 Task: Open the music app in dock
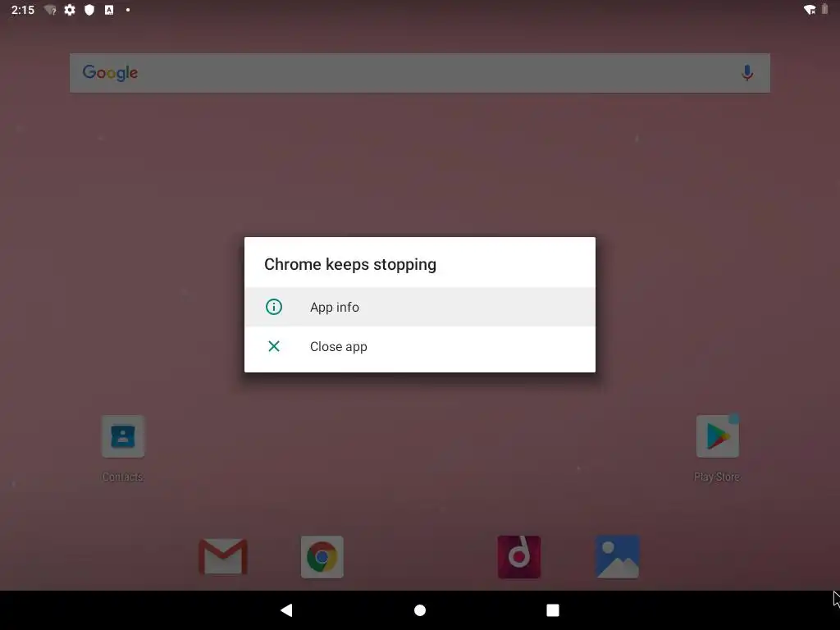point(519,557)
